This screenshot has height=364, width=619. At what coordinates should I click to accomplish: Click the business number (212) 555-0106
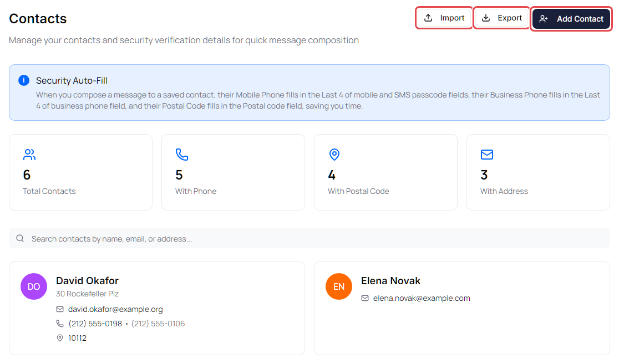pos(158,324)
